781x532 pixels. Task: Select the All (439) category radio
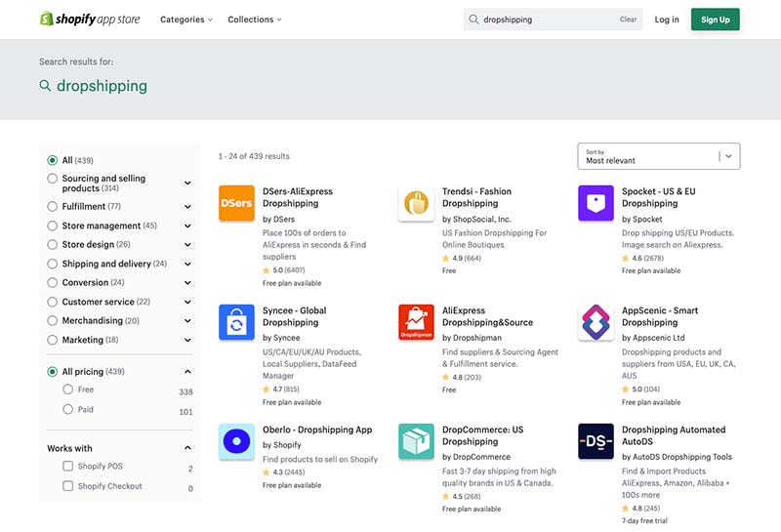tap(53, 160)
